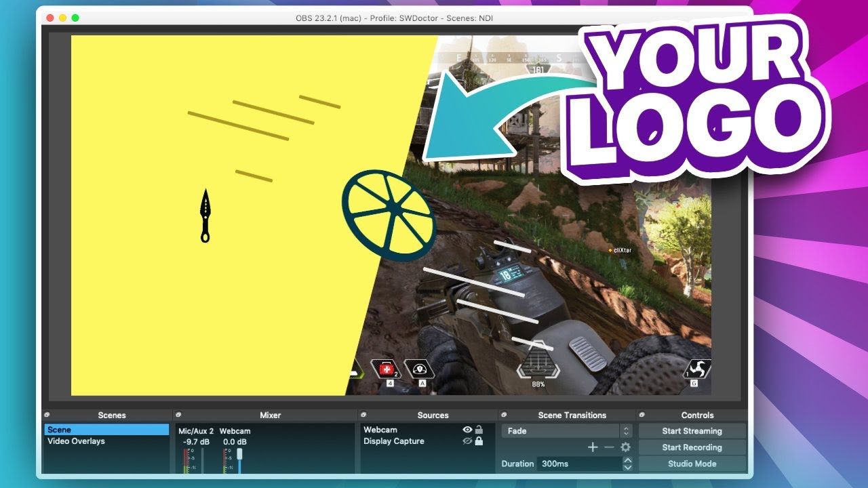Click the Duration label

click(x=517, y=464)
